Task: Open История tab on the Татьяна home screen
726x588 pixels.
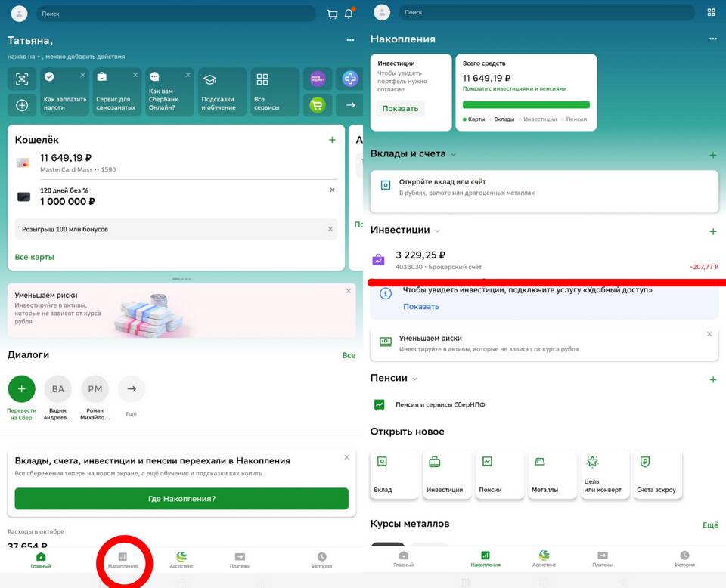Action: pyautogui.click(x=322, y=560)
